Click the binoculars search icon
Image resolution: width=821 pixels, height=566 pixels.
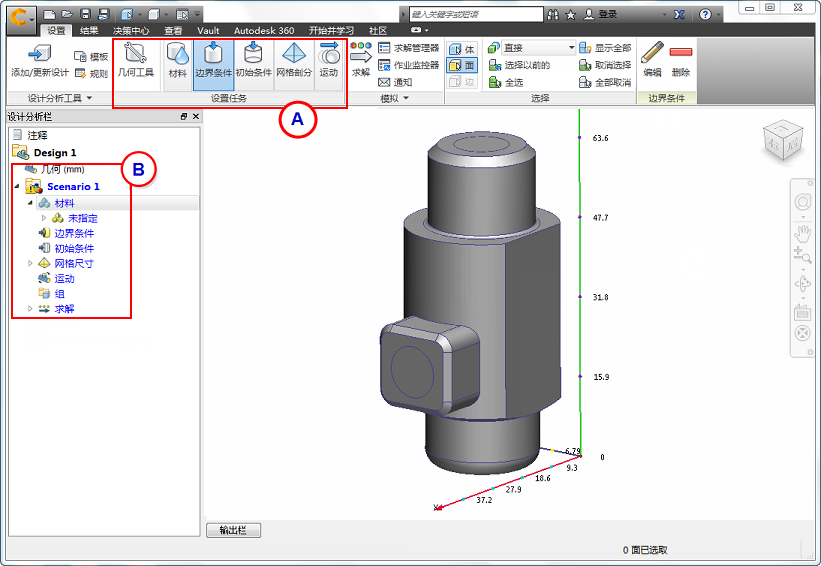[x=553, y=15]
